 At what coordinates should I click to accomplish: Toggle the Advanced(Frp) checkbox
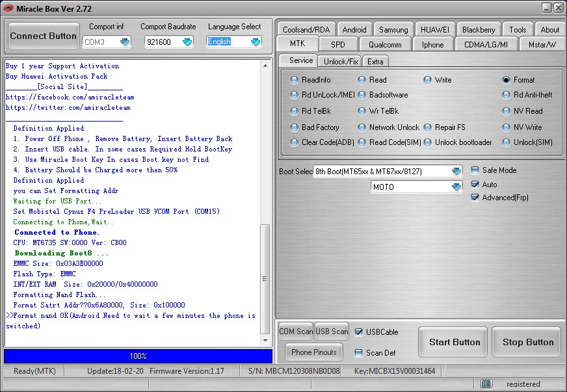click(x=475, y=198)
